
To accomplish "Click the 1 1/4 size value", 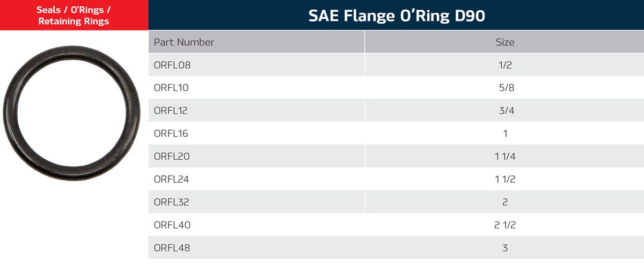I will click(505, 156).
